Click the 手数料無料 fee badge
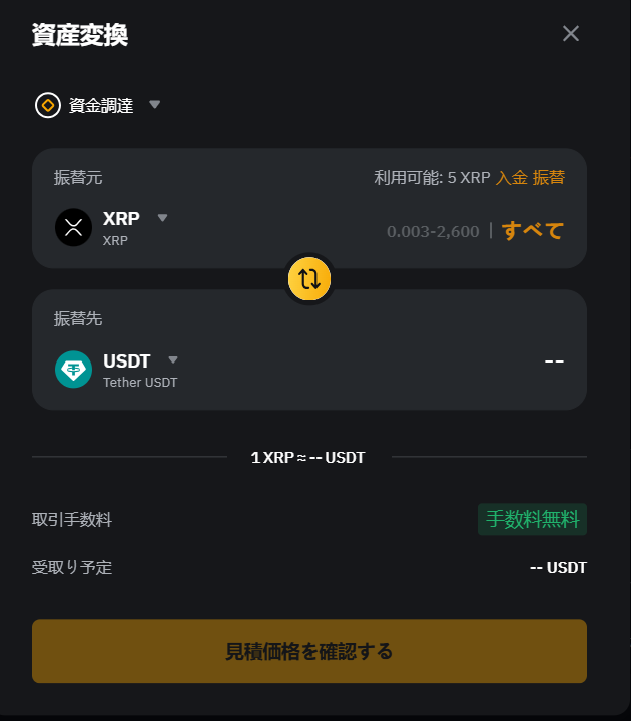Image resolution: width=632 pixels, height=722 pixels. coord(532,520)
